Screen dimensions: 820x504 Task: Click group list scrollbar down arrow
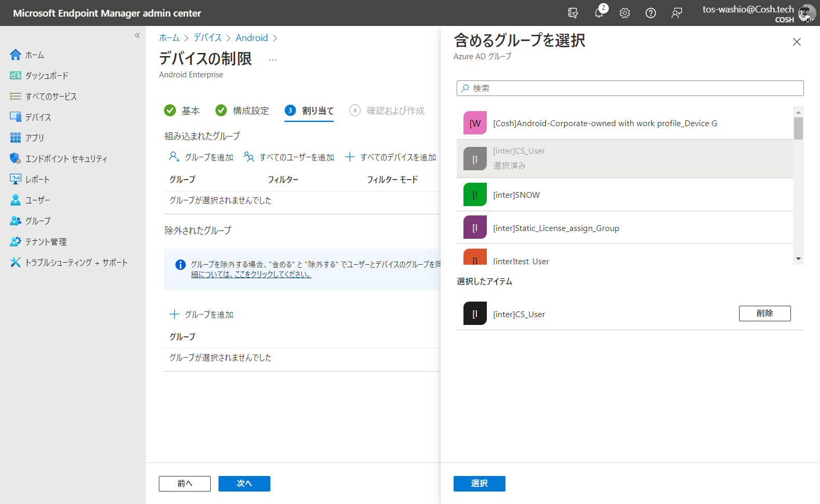[x=798, y=259]
